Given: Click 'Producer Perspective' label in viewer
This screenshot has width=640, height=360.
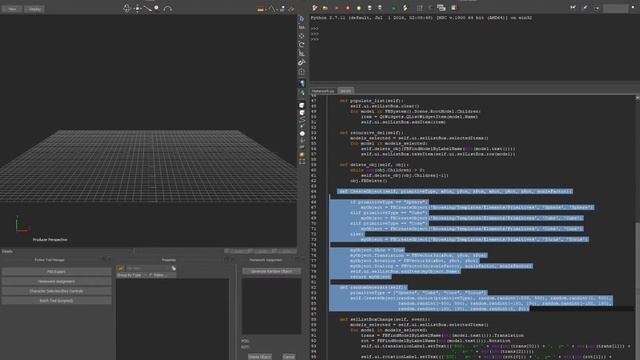Looking at the screenshot, I should (50, 240).
